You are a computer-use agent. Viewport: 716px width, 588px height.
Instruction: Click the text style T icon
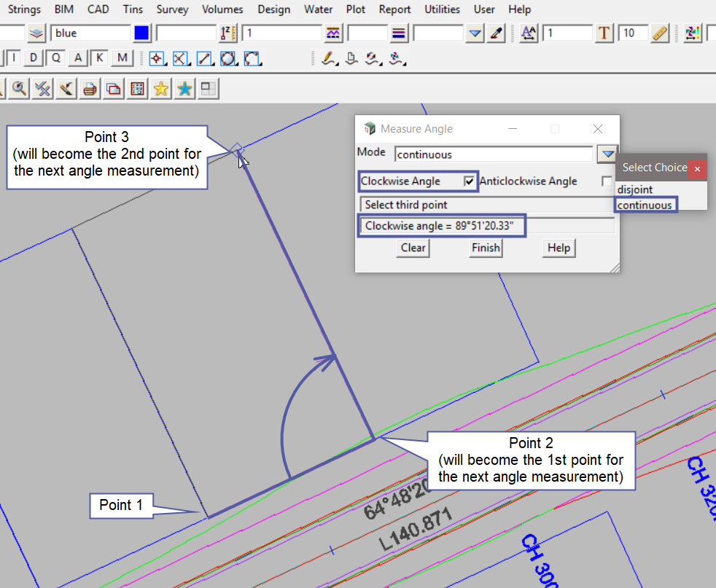tap(604, 34)
